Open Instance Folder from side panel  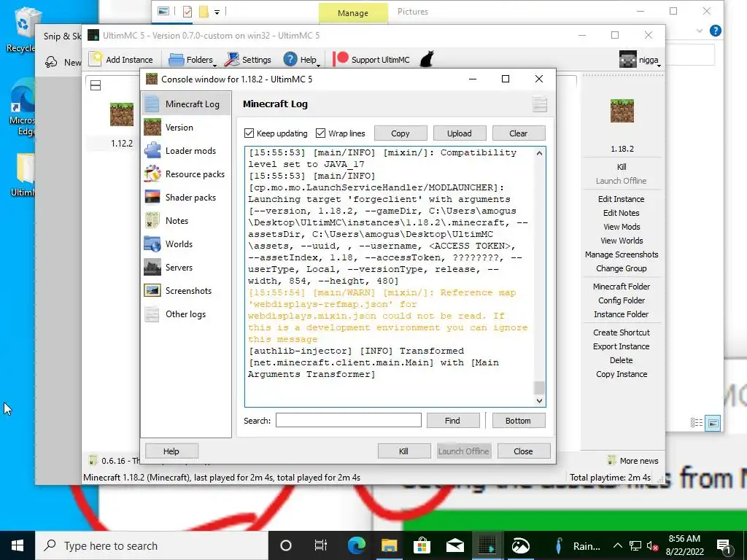[x=622, y=314]
